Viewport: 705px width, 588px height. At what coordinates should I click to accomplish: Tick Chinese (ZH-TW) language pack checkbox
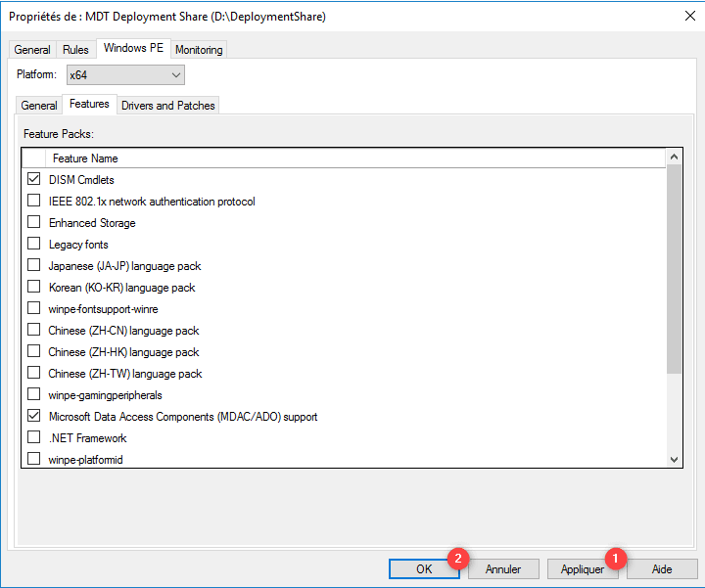point(33,373)
